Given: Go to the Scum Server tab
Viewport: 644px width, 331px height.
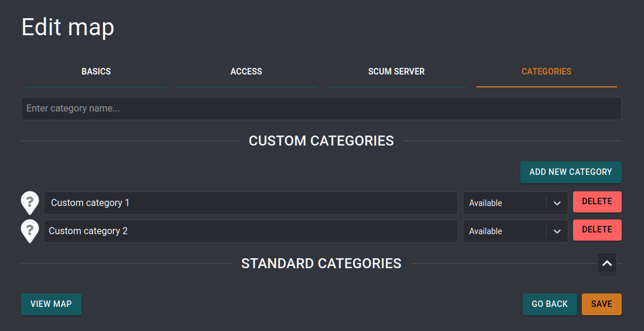Looking at the screenshot, I should (396, 72).
